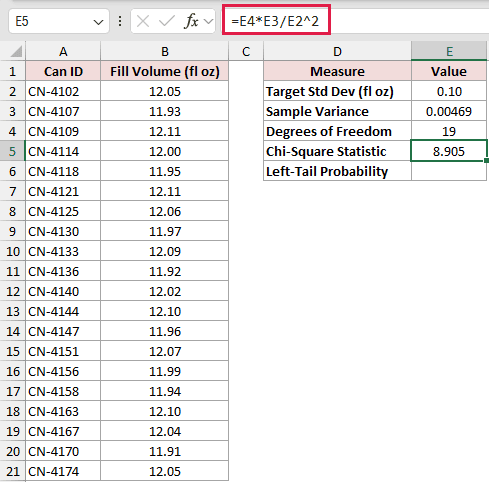Select column E header

[x=449, y=51]
